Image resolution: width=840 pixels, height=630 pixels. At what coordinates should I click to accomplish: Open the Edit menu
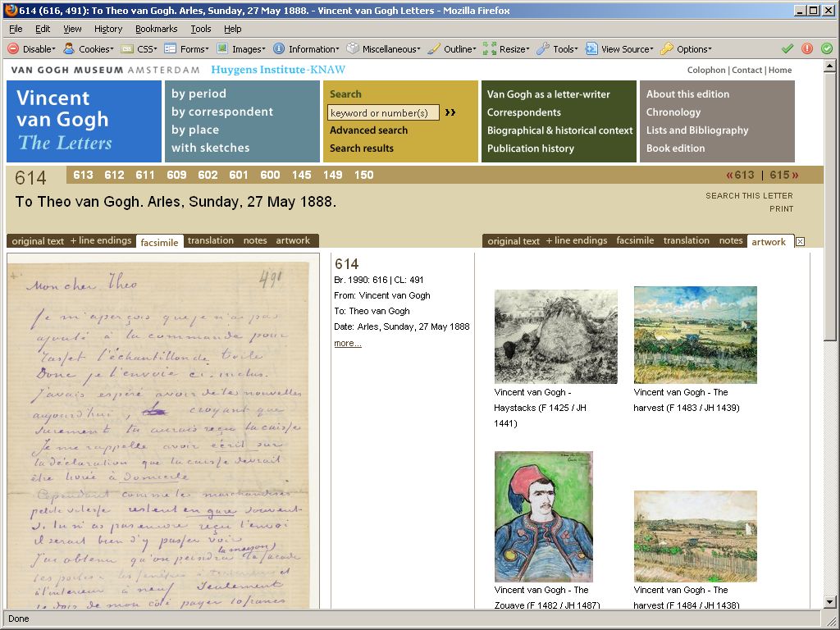[x=43, y=29]
